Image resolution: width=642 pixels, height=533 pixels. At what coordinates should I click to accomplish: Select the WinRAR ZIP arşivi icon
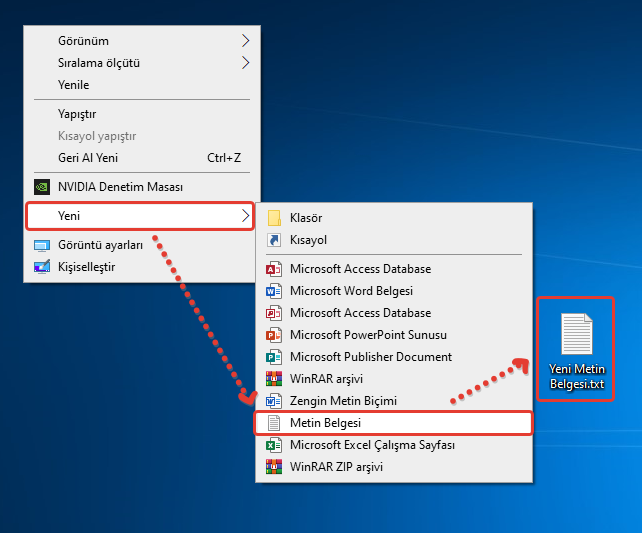click(x=274, y=467)
